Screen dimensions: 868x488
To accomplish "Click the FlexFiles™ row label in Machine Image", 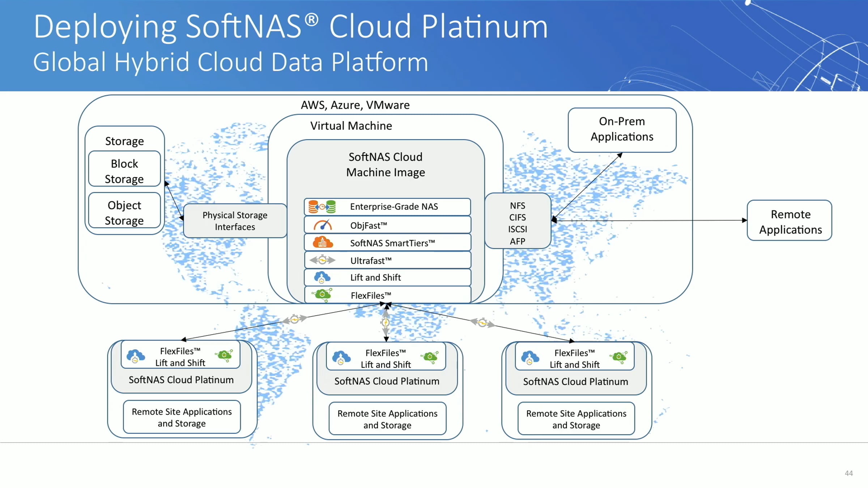I will click(371, 295).
